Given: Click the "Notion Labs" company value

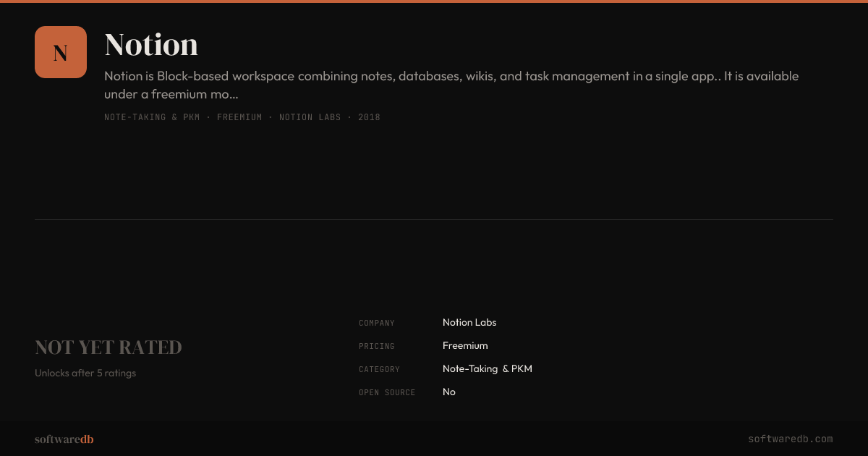Looking at the screenshot, I should tap(469, 323).
